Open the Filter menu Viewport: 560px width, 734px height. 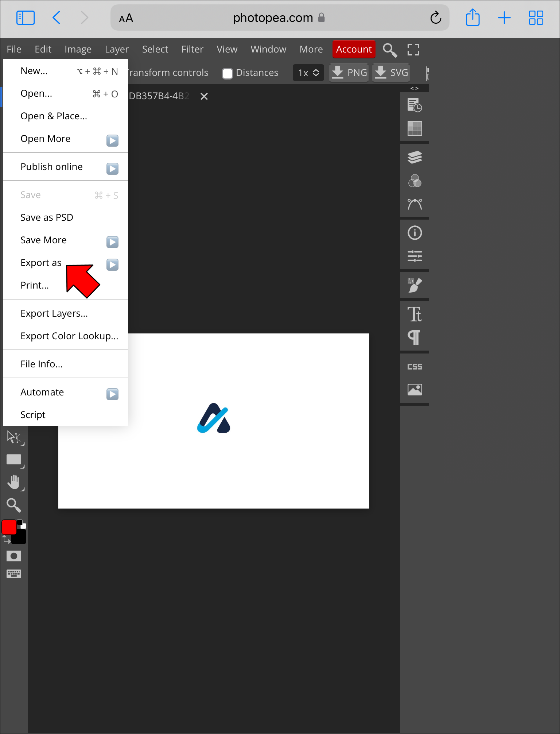pos(192,49)
